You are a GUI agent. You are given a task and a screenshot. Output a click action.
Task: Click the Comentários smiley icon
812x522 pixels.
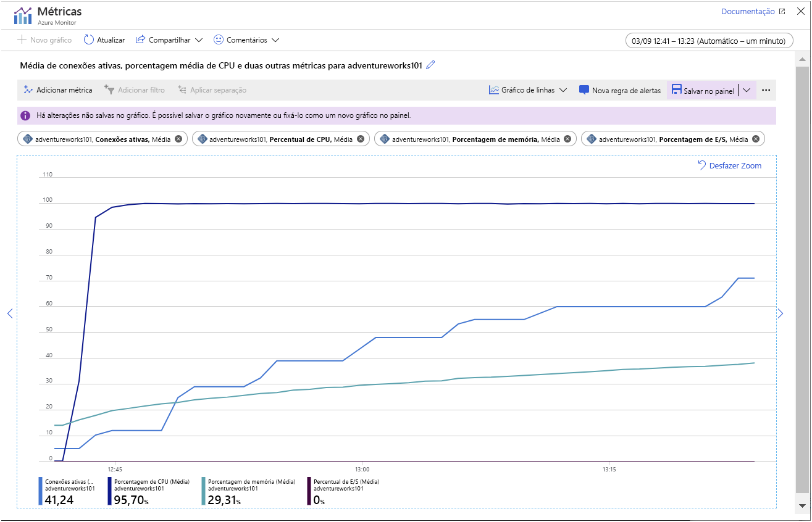[218, 39]
